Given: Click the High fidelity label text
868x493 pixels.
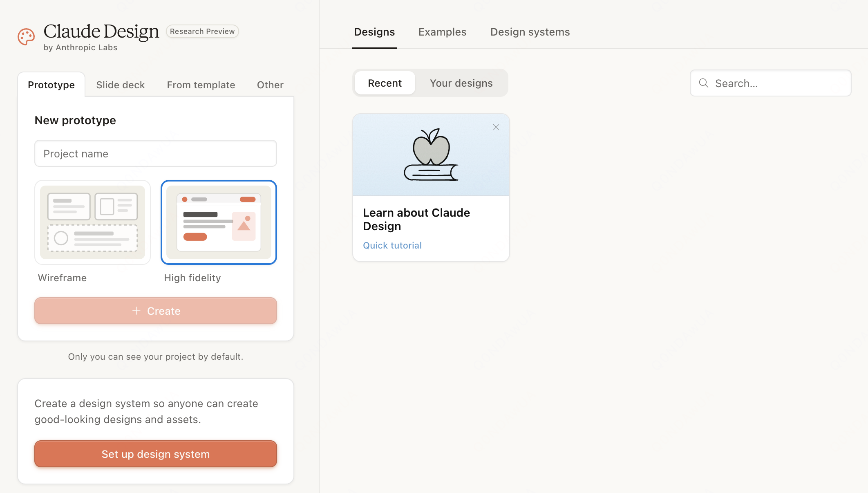Looking at the screenshot, I should [192, 278].
